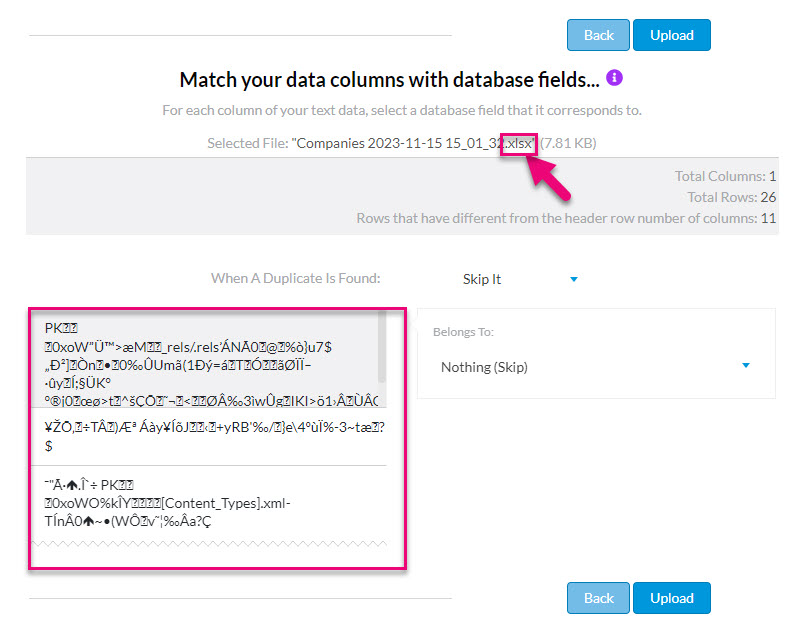
Task: Click the Back button above the heading
Action: pos(598,35)
